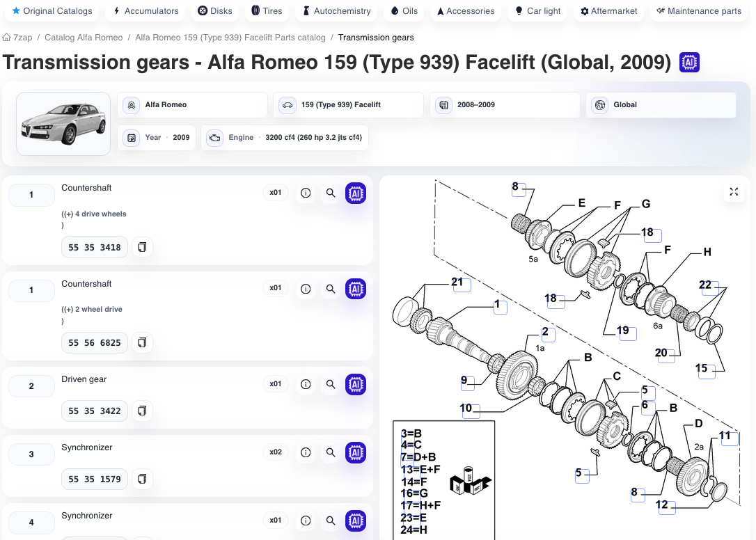Show info for Countershaft 2 wheel drive
Screen dimensions: 756x540
(x=306, y=289)
